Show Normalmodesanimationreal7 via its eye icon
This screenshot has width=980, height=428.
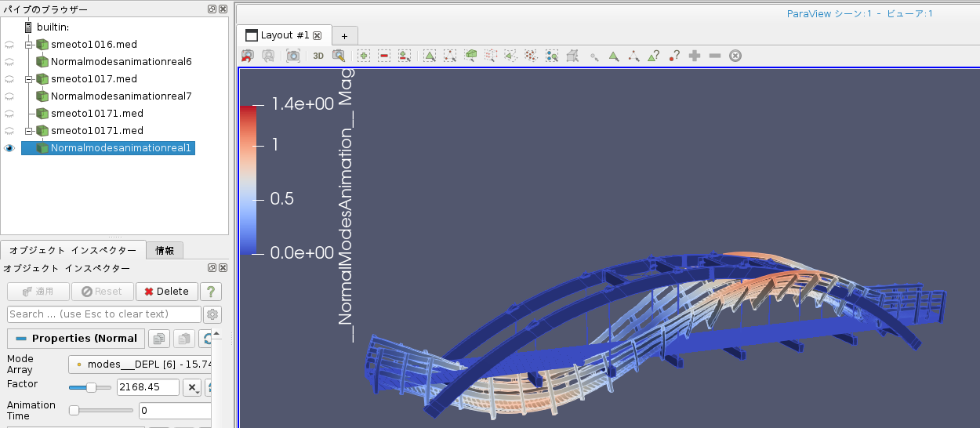point(9,96)
